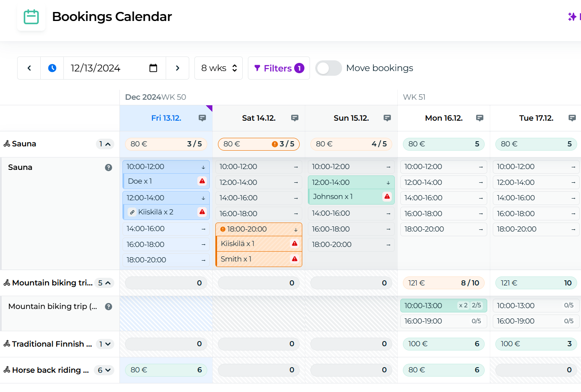This screenshot has width=581, height=392.
Task: Click the help icon next to Sauna
Action: click(x=108, y=167)
